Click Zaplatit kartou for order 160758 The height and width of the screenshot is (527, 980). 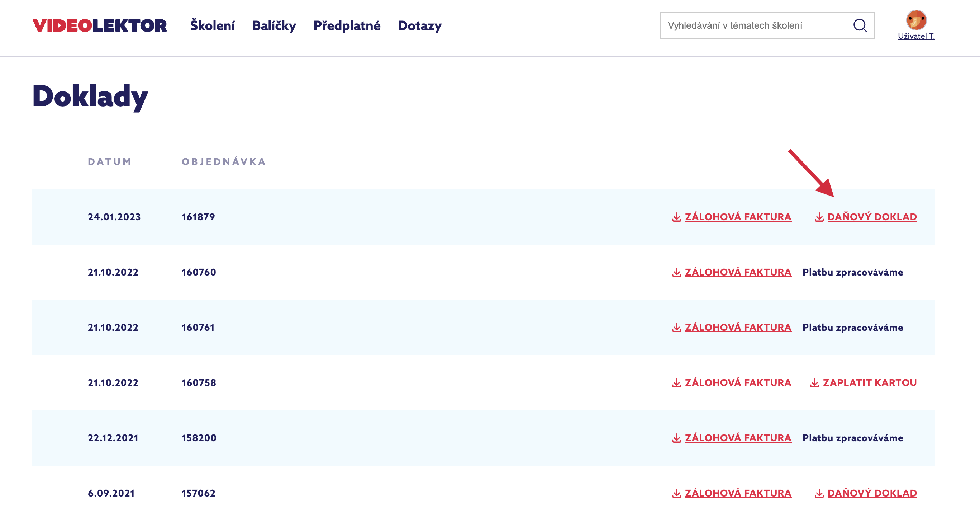[870, 382]
